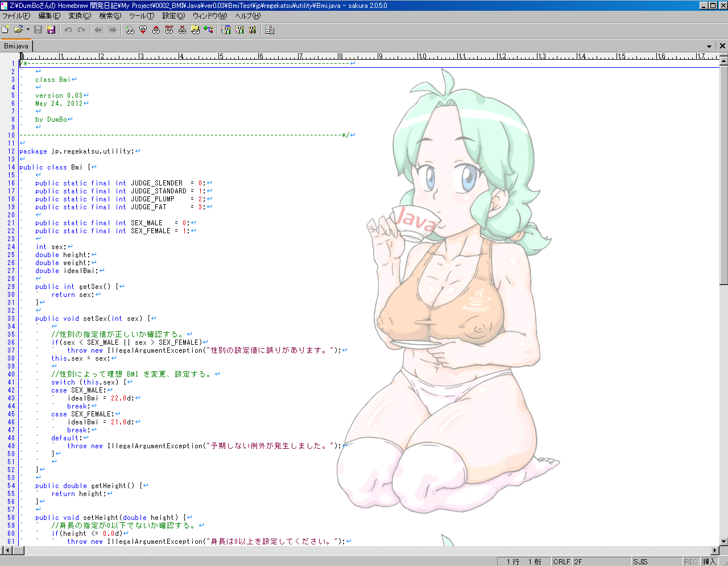
Task: Jump to next location arrow icon
Action: 112,30
